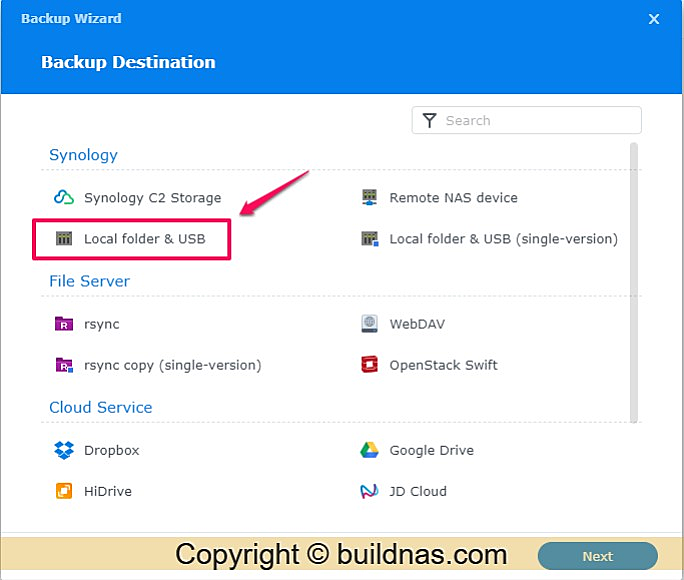Click the Cloud Service section heading
The image size is (684, 580).
pos(101,407)
